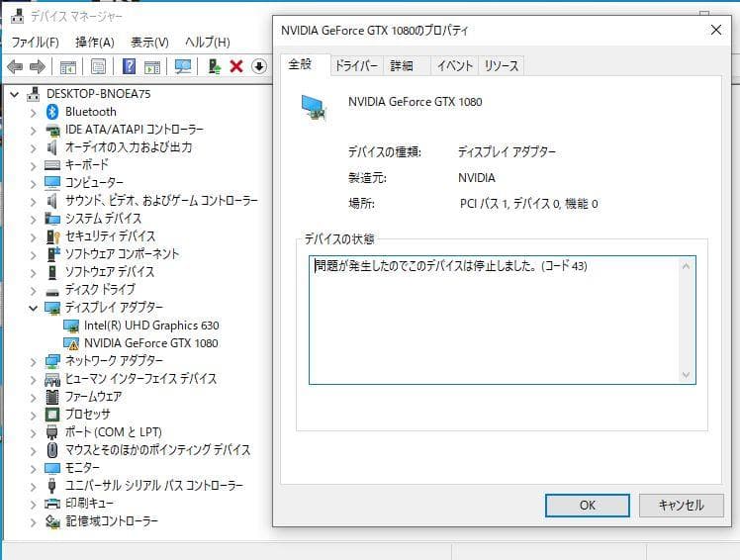Expand the Bluetooth category
Screen dimensions: 740x560
tap(33, 113)
